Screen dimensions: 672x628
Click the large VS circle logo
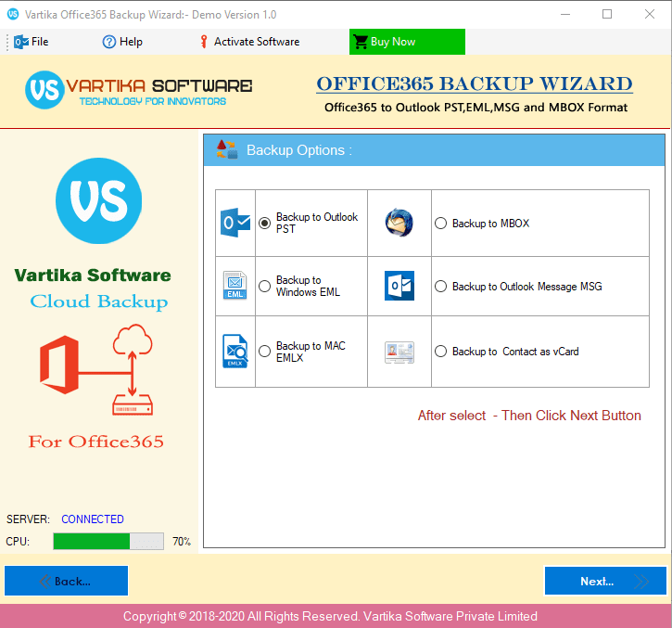tap(98, 200)
